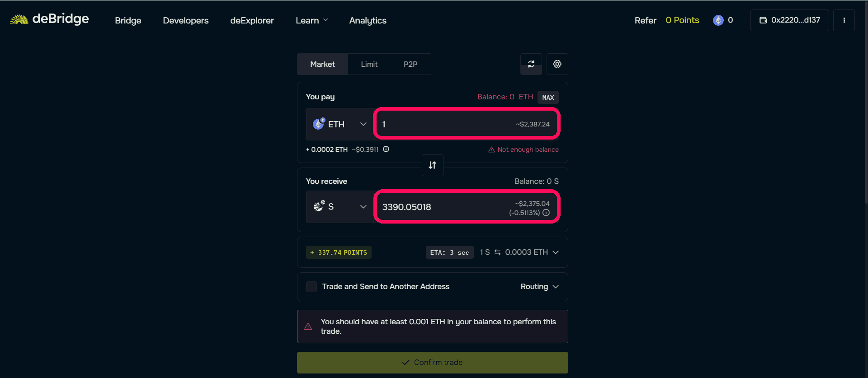Enable Trade and Send to Another Address
Screen dimensions: 868x378
(311, 287)
